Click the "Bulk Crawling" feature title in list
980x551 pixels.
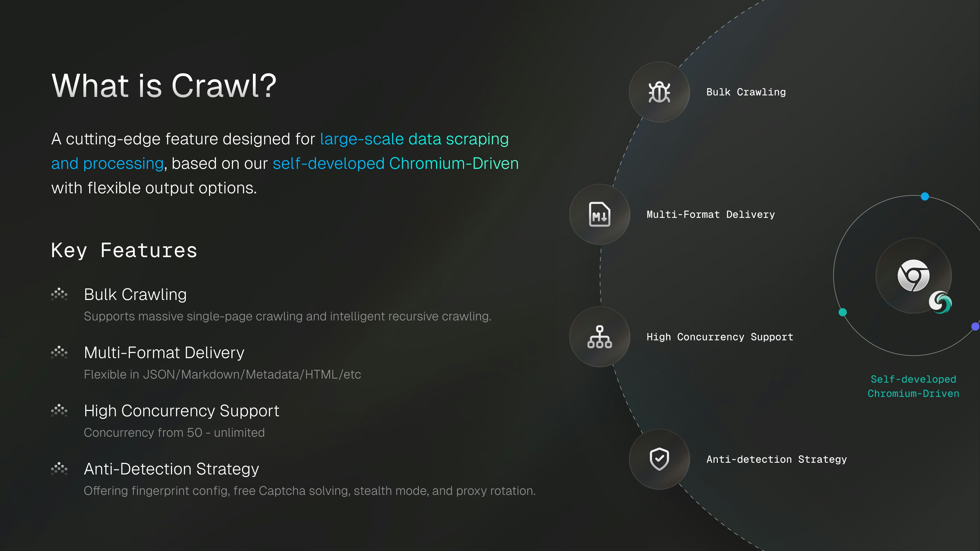pyautogui.click(x=136, y=295)
